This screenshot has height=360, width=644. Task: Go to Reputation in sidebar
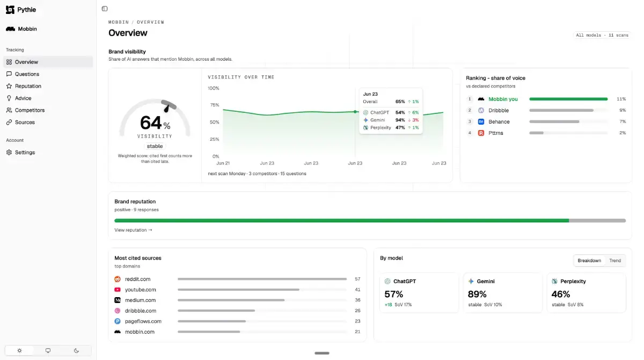tap(48, 86)
